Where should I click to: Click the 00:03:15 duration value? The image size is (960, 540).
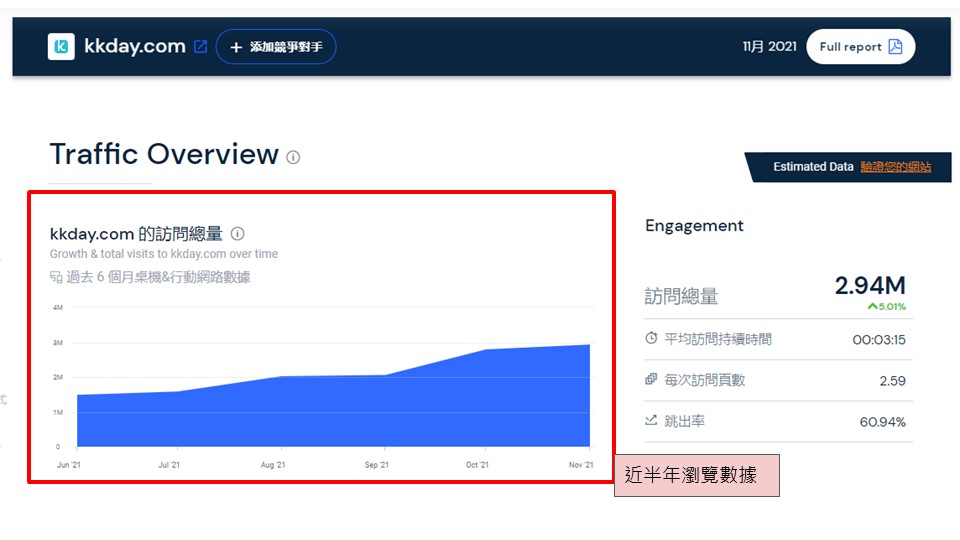click(879, 340)
